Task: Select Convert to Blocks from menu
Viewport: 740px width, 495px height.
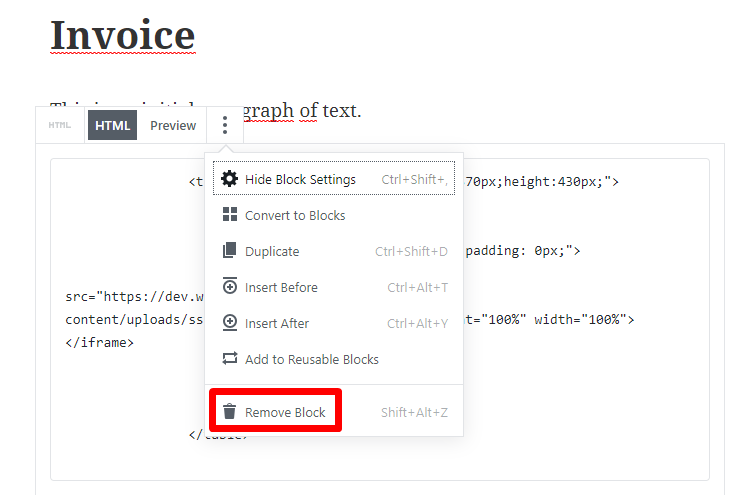Action: (x=295, y=216)
